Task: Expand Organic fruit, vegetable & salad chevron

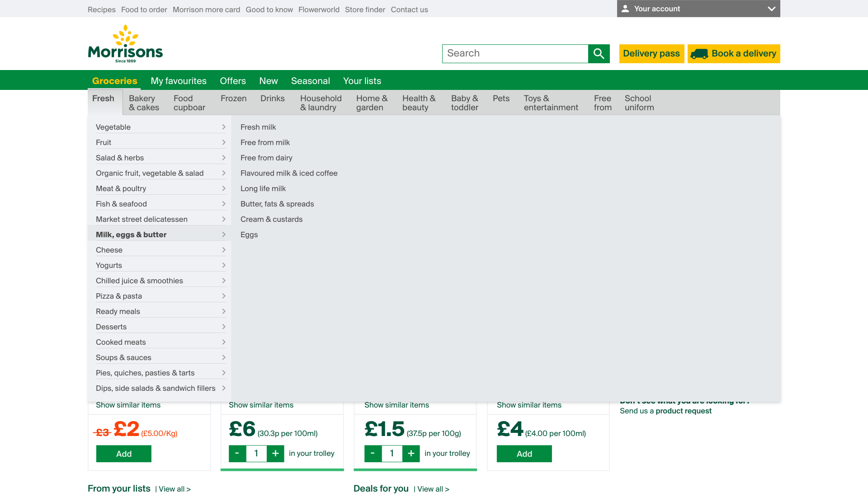Action: pyautogui.click(x=224, y=173)
